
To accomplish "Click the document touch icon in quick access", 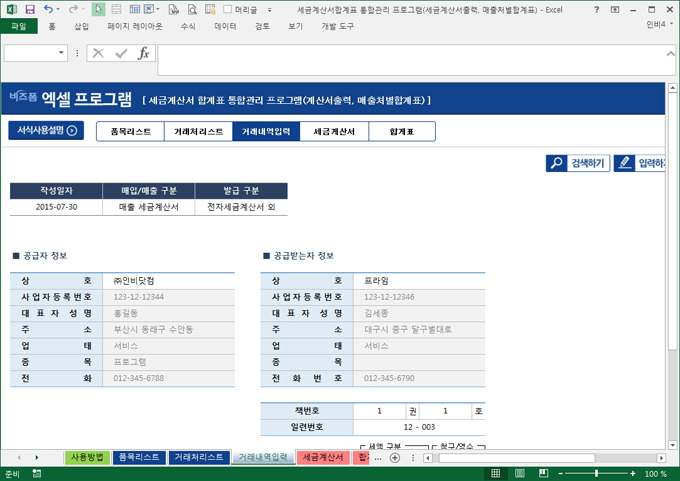I will click(x=173, y=9).
